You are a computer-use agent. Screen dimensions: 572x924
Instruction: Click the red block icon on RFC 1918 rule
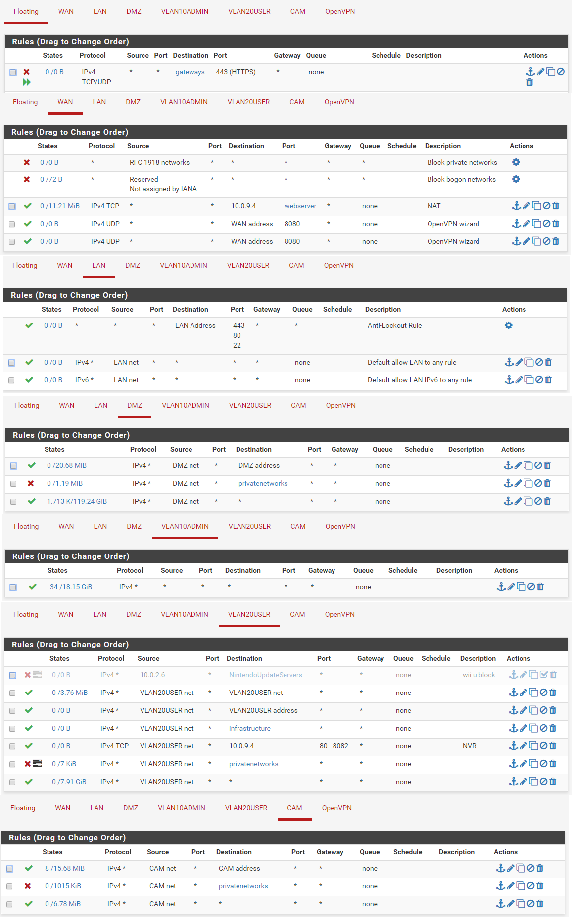27,162
